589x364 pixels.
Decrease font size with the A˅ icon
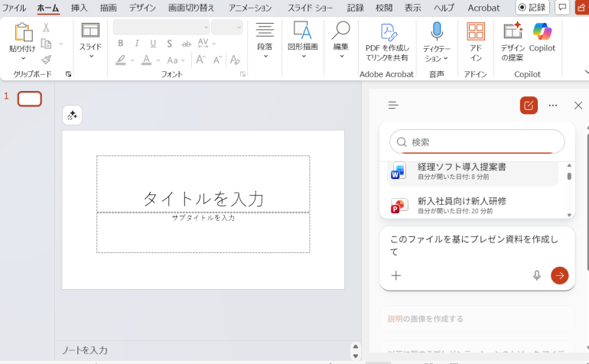click(x=217, y=60)
